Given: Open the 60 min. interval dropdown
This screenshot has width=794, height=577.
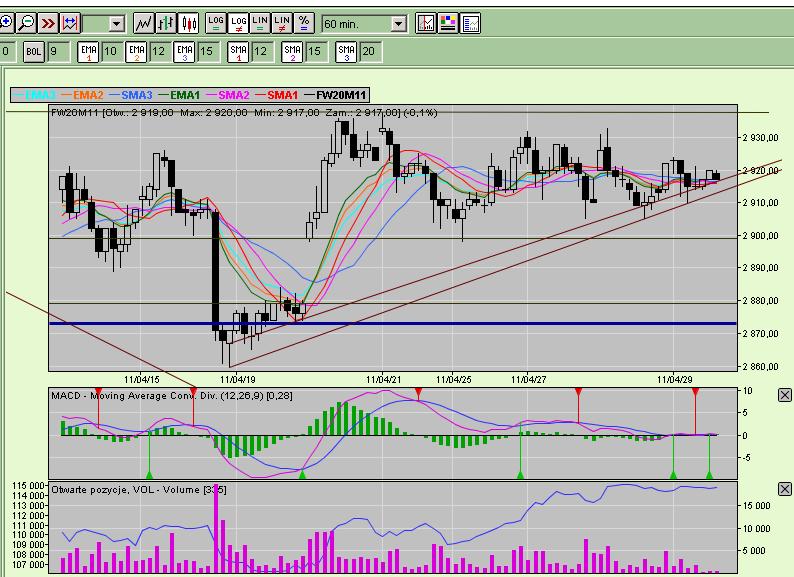Looking at the screenshot, I should tap(399, 23).
